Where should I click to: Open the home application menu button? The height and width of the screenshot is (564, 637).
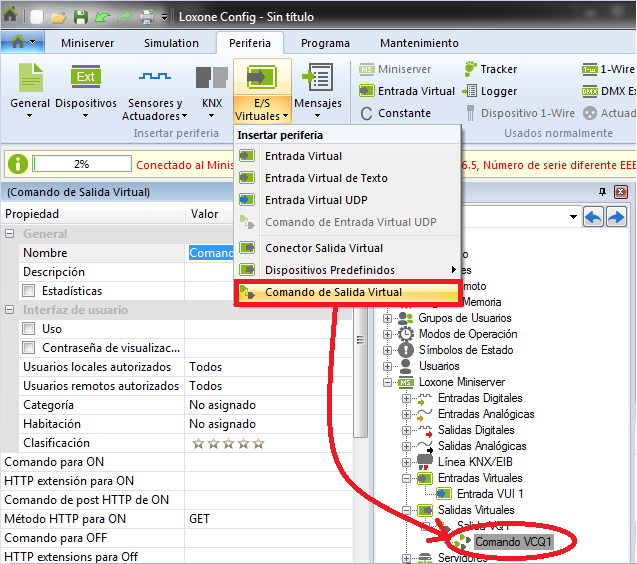[x=22, y=42]
